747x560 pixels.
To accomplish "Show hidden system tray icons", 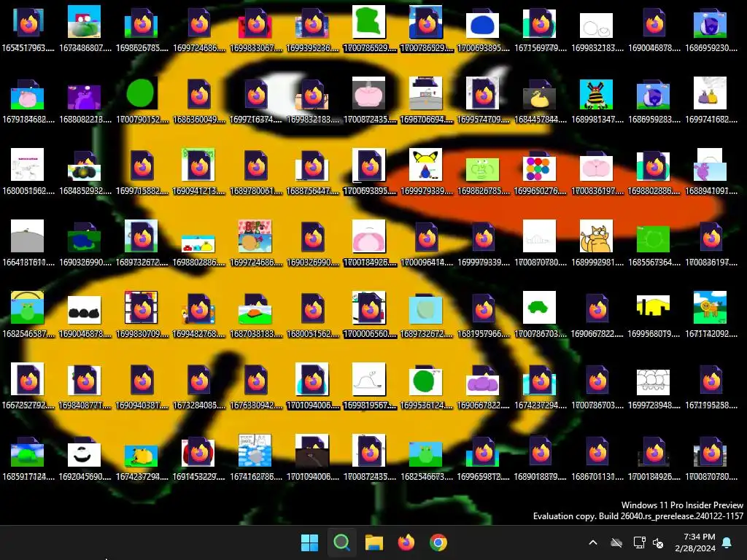I will tap(593, 542).
